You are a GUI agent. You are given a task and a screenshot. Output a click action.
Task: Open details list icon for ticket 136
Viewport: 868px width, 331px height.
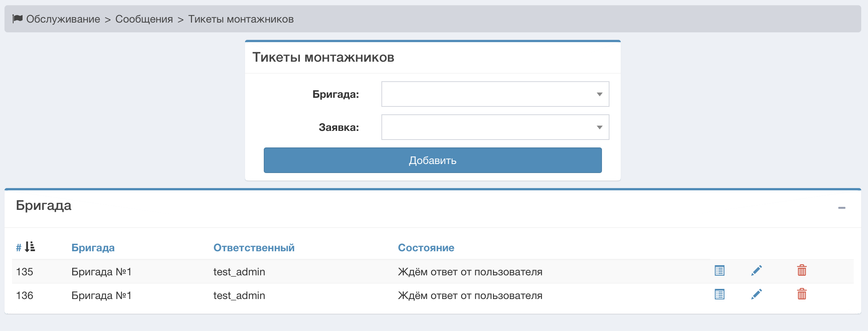click(719, 295)
